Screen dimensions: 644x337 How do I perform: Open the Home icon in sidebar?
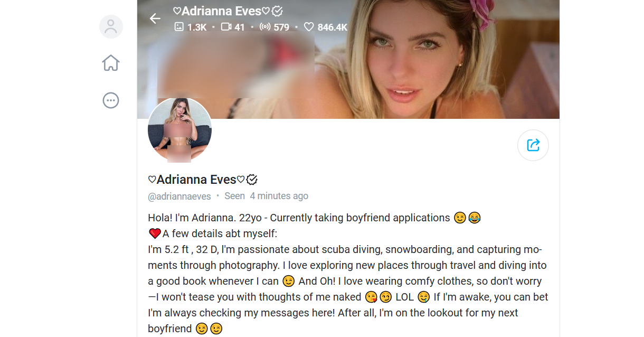pyautogui.click(x=111, y=63)
